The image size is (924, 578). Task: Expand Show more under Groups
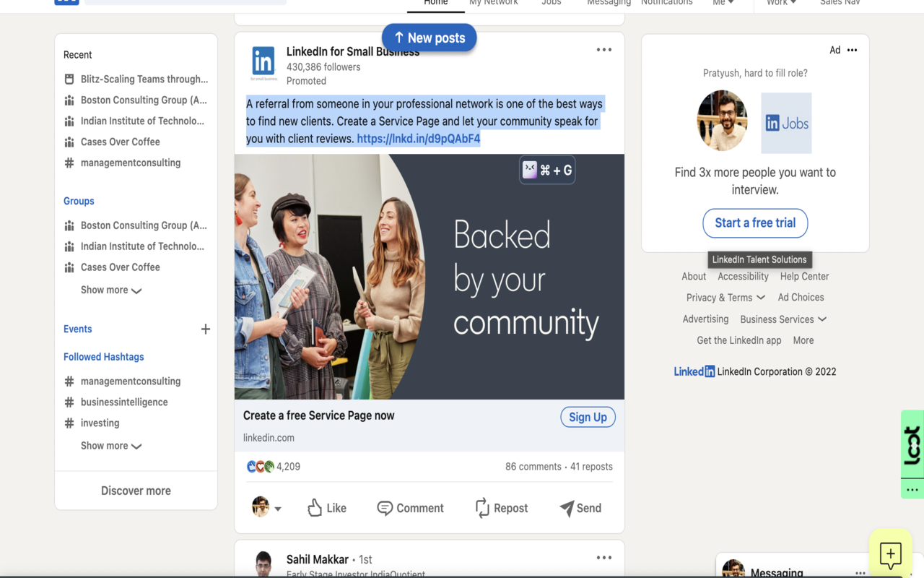coord(111,290)
